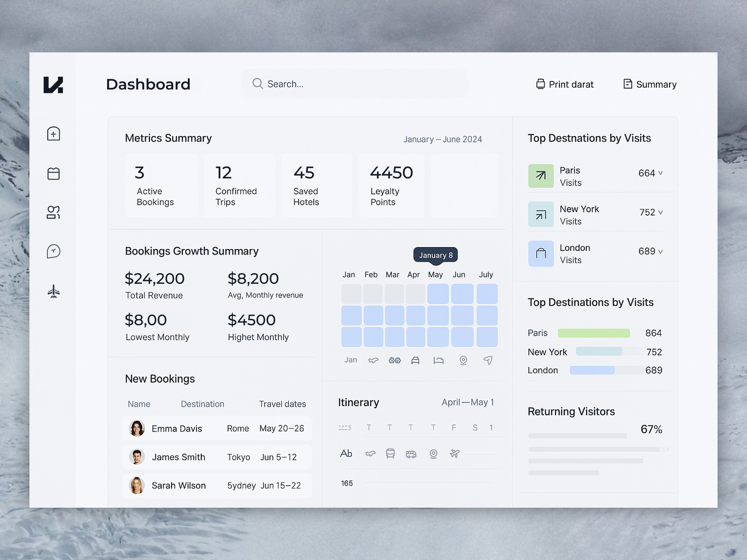Open the calendar icon in sidebar
The image size is (747, 560).
tap(53, 174)
